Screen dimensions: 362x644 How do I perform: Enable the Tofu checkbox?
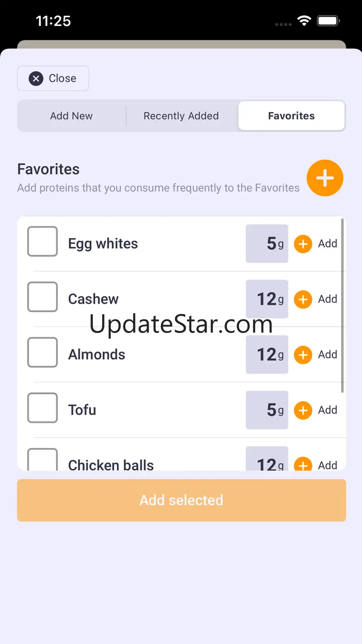pyautogui.click(x=43, y=408)
